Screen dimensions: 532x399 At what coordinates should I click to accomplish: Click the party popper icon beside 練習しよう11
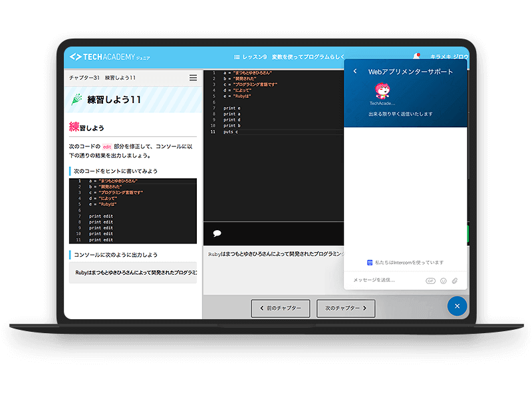coord(76,99)
